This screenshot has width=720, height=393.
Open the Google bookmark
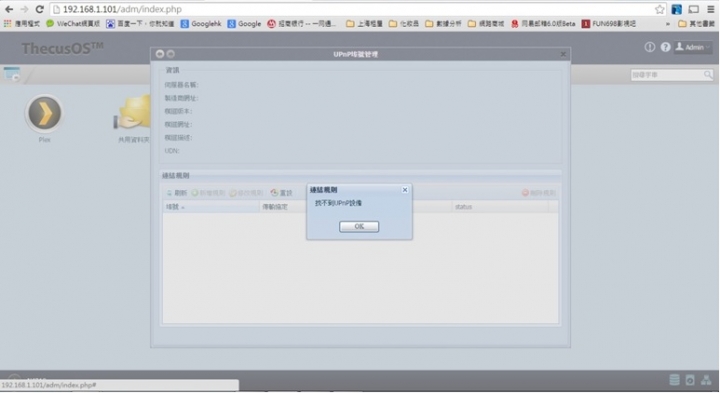pyautogui.click(x=244, y=23)
